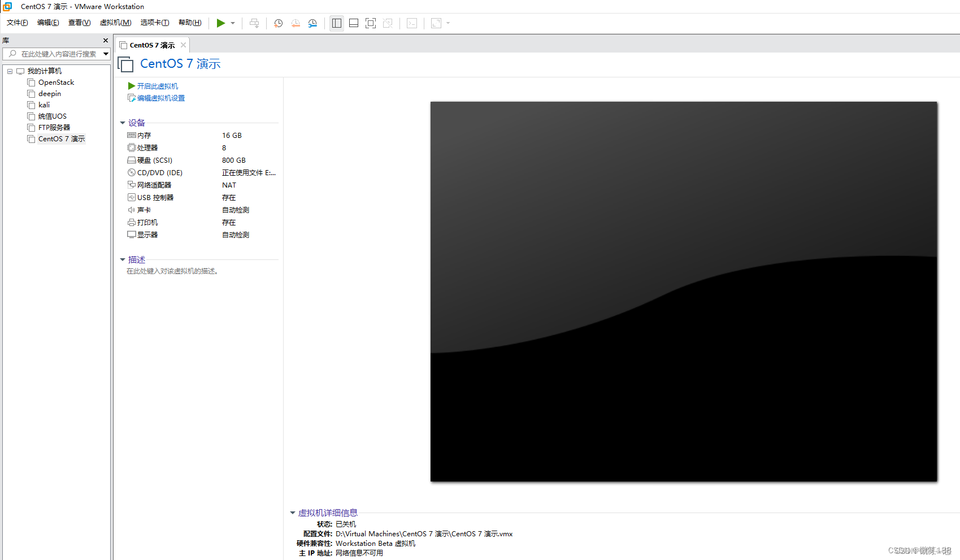
Task: Click the .vmx configuration file path
Action: [424, 534]
